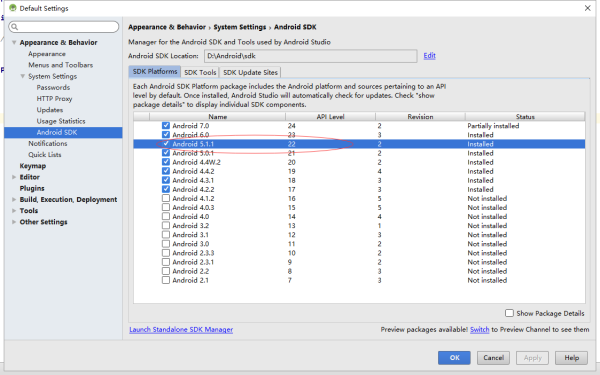Uncheck Android 6.0 platform checkbox
Viewport: 600px width, 375px height.
point(166,135)
